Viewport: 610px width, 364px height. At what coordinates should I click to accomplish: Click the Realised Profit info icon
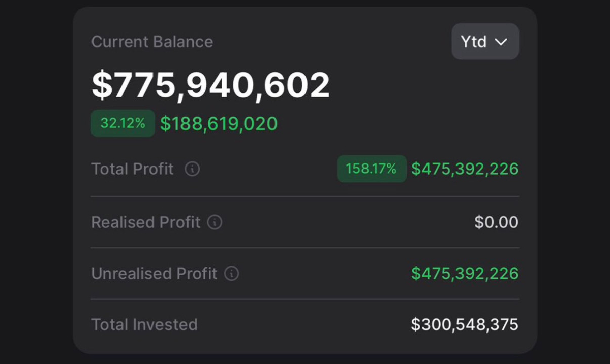point(216,222)
